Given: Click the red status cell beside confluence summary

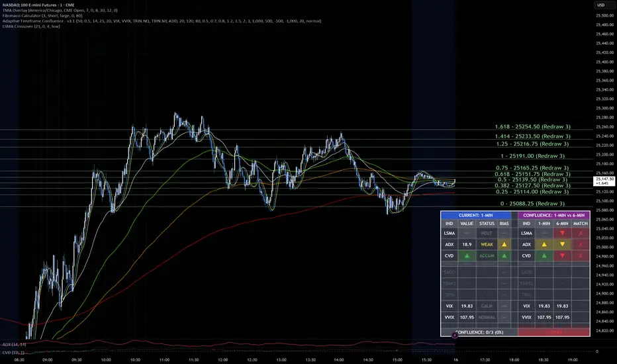Looking at the screenshot, I should tap(554, 332).
